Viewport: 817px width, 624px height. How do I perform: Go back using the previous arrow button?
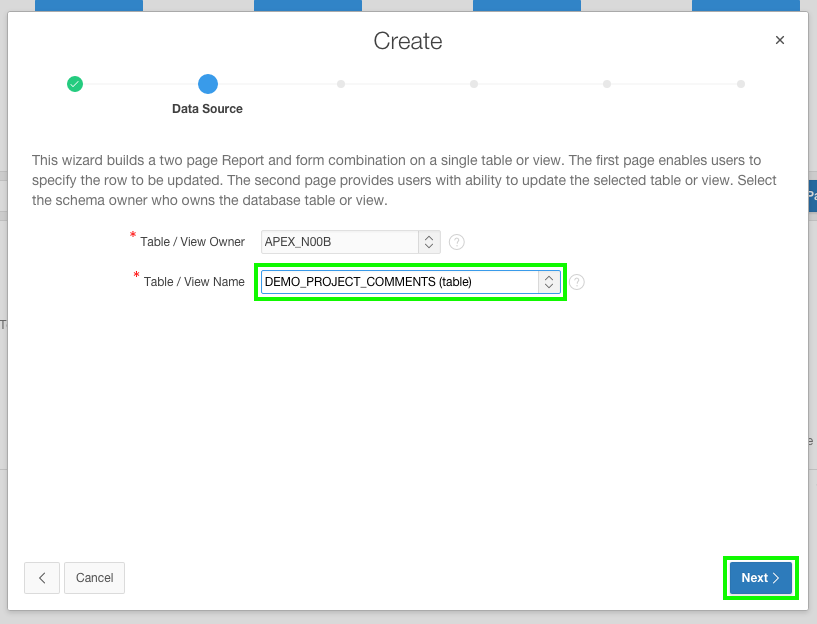pos(42,578)
